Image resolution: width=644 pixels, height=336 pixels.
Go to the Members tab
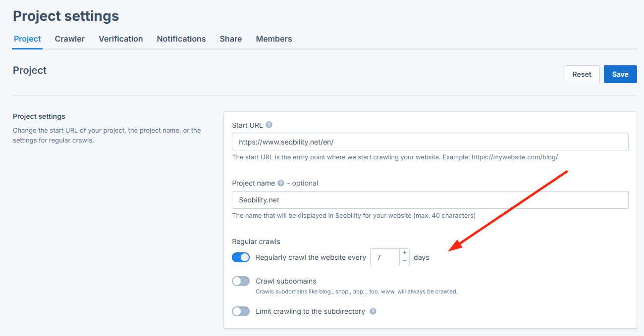point(274,39)
